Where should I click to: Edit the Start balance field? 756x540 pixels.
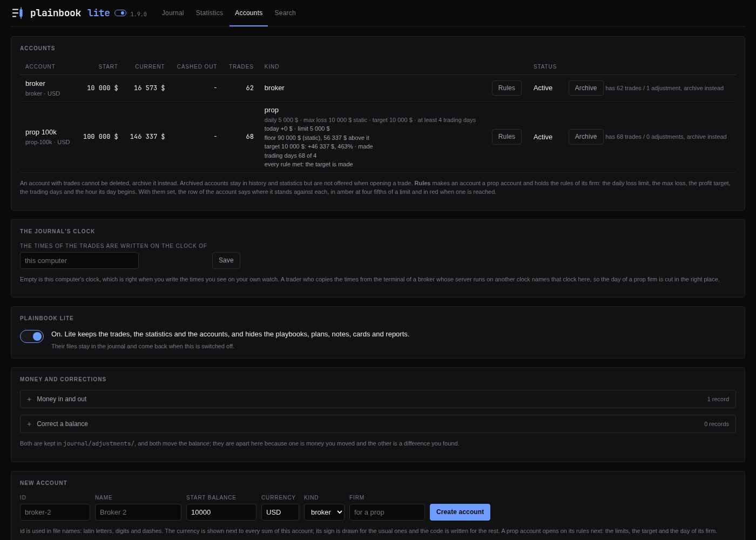coord(221,512)
